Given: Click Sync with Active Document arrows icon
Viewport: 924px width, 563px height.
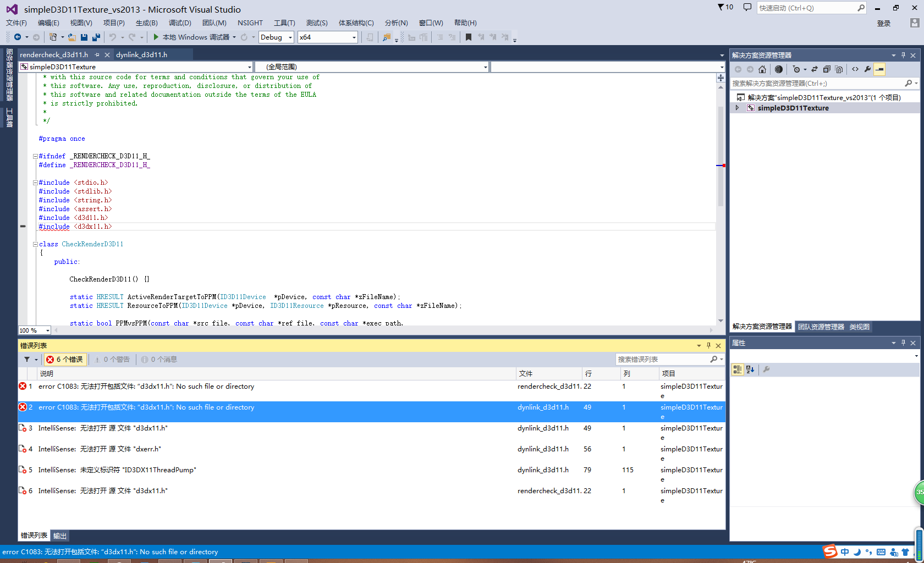Looking at the screenshot, I should (815, 69).
